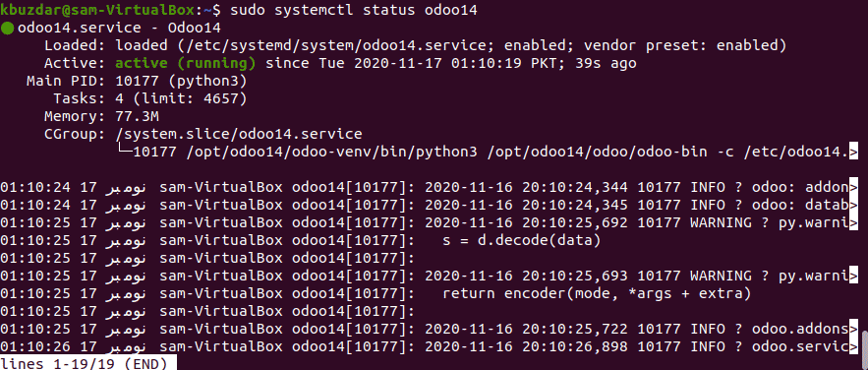Click the /system.slice/odoo14.service CGroup path
Image resolution: width=868 pixels, height=370 pixels.
239,134
